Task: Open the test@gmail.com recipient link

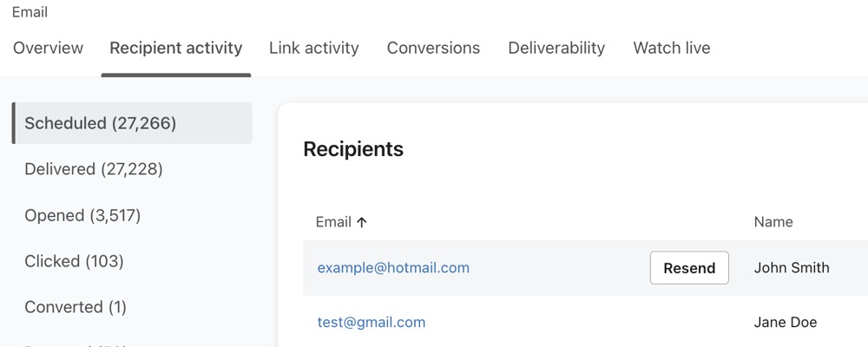Action: pos(372,323)
